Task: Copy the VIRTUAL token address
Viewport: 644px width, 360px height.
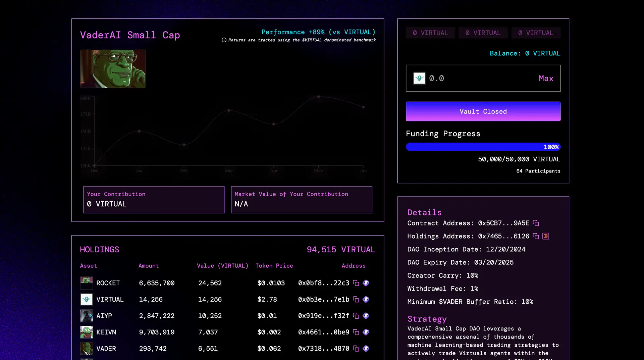Action: point(356,300)
